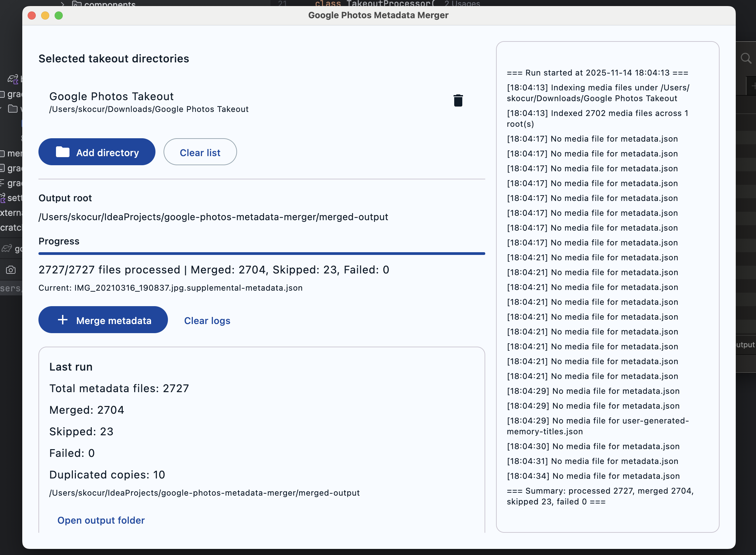756x555 pixels.
Task: Expand the components node chevron in the tree
Action: click(63, 4)
